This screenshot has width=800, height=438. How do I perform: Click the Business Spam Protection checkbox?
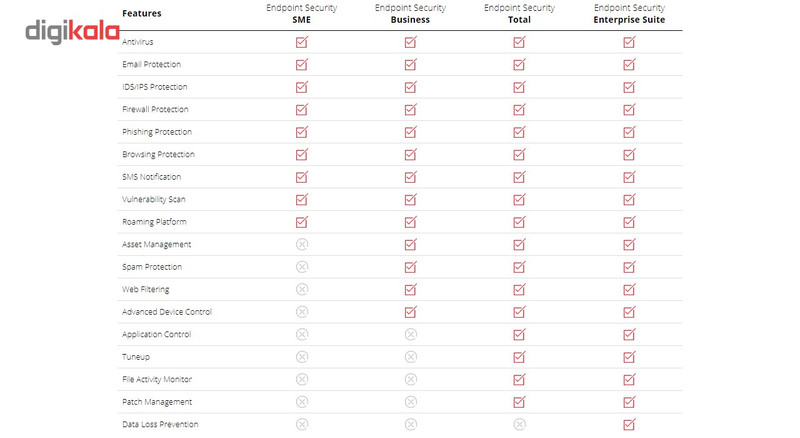pyautogui.click(x=411, y=267)
